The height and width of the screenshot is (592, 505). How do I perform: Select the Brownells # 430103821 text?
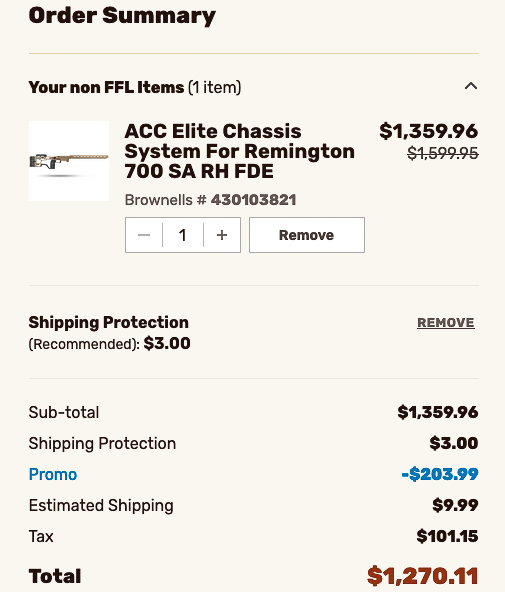(x=210, y=200)
